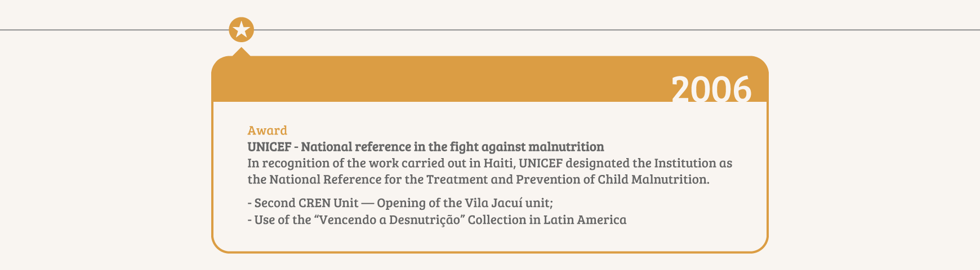Click the words Latin America
The width and height of the screenshot is (980, 270).
click(x=585, y=220)
